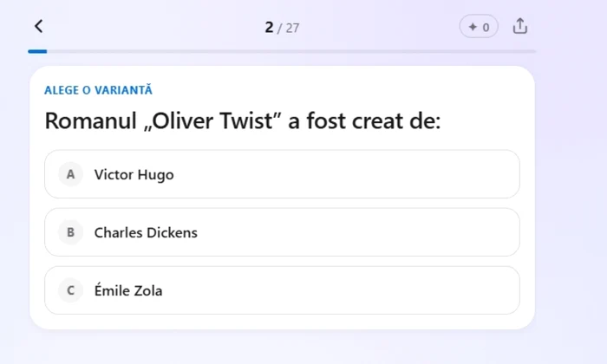Click the sparkle points counter showing 0

pyautogui.click(x=479, y=26)
